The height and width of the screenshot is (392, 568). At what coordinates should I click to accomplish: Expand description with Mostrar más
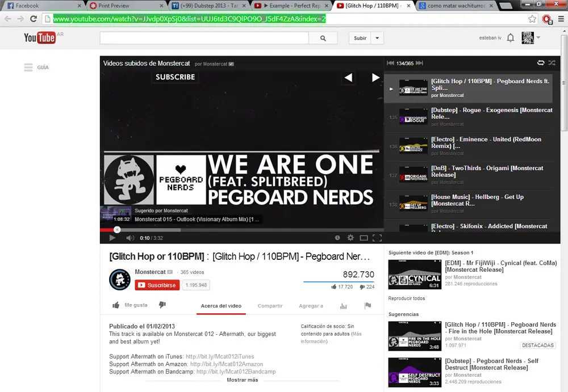point(243,380)
